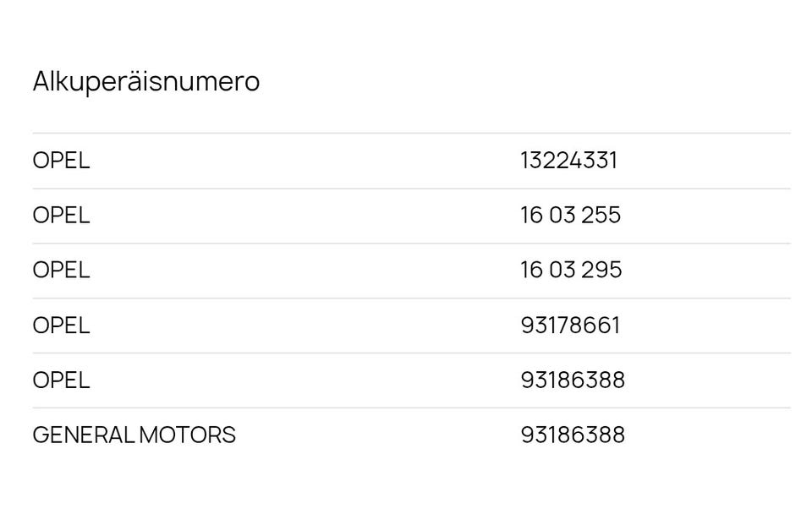Click the OPEL label beside 93178661

61,326
